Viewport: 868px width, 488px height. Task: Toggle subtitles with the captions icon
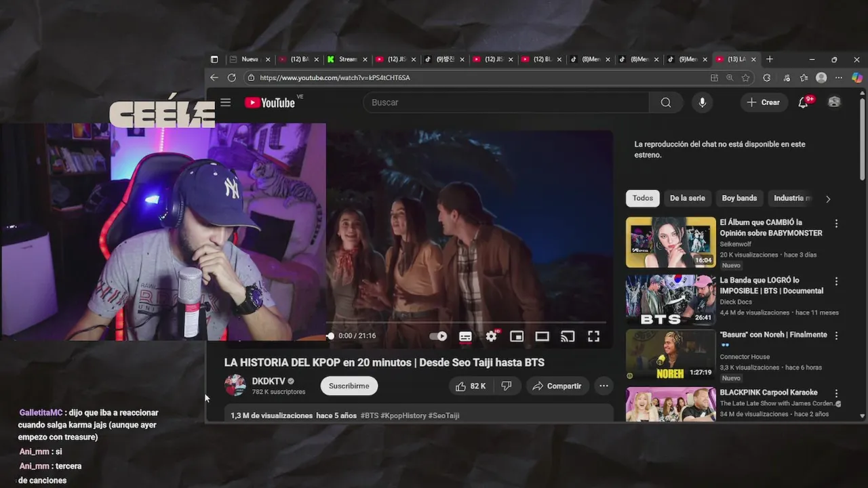(465, 336)
